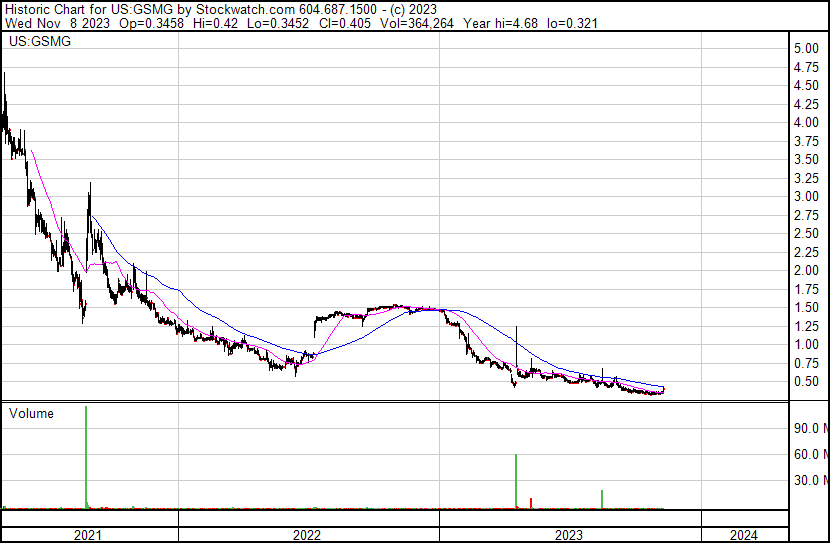
Task: Select the 2023 year label on time axis
Action: 568,535
